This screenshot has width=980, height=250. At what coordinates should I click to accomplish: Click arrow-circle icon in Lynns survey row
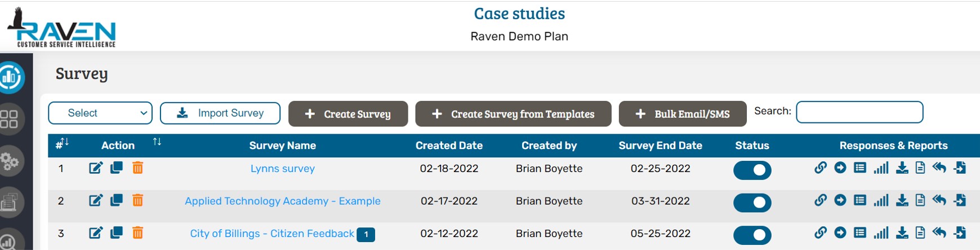point(840,168)
